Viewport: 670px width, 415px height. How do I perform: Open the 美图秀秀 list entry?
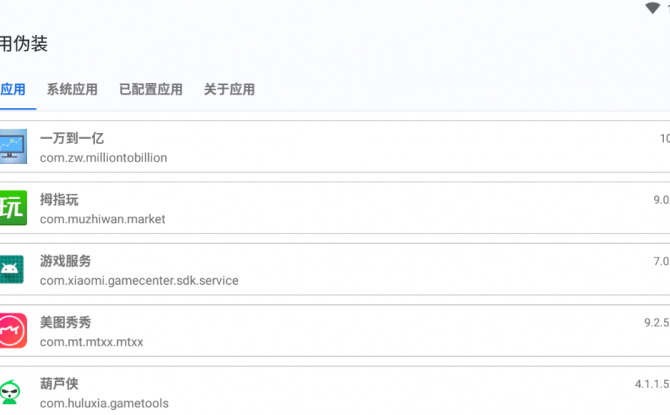click(335, 331)
